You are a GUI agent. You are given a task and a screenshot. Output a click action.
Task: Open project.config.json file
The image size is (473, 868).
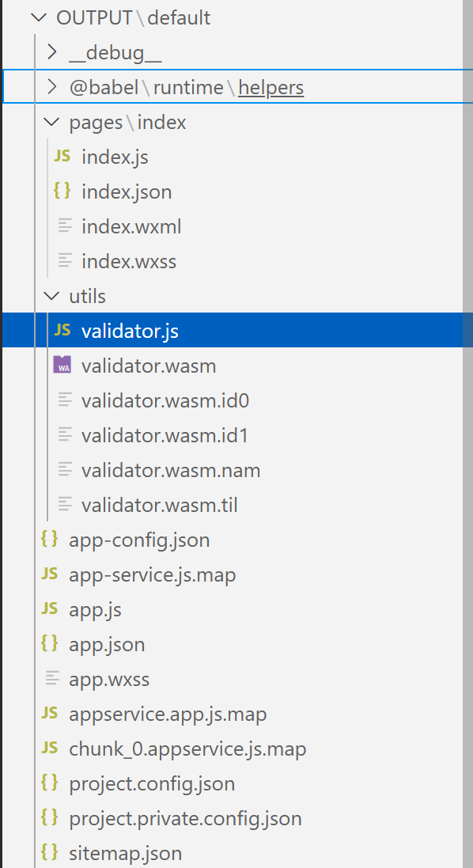tap(152, 783)
